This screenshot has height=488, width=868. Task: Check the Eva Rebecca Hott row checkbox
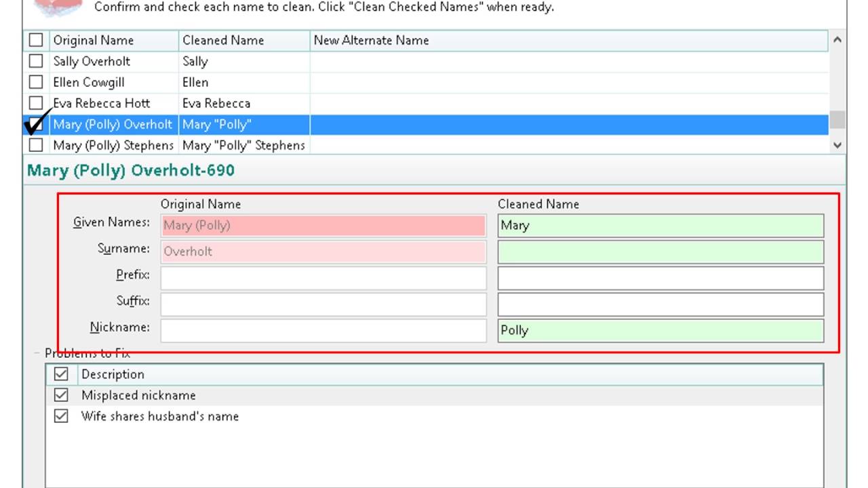35,103
